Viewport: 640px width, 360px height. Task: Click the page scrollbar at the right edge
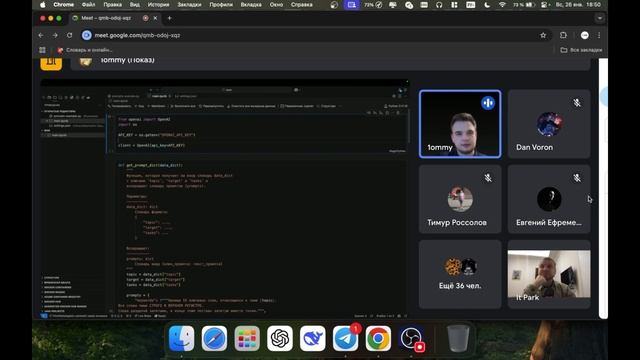603,188
